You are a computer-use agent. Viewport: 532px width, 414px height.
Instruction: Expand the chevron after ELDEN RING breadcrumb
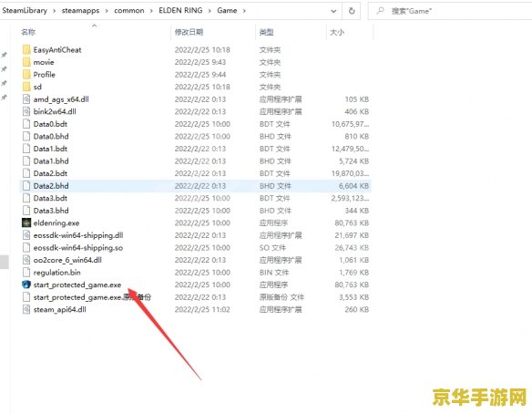pyautogui.click(x=210, y=11)
